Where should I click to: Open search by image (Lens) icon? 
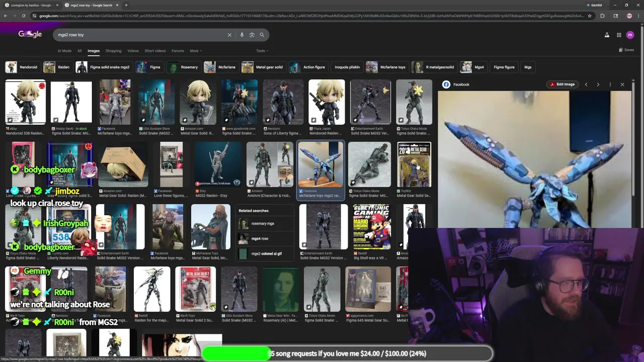coord(252,35)
